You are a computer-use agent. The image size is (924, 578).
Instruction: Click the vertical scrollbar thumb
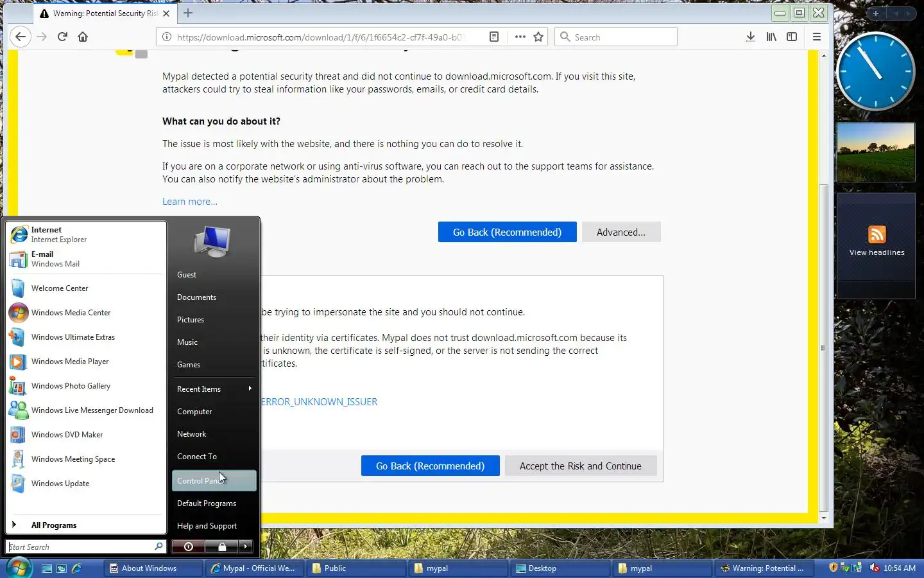[x=824, y=347]
